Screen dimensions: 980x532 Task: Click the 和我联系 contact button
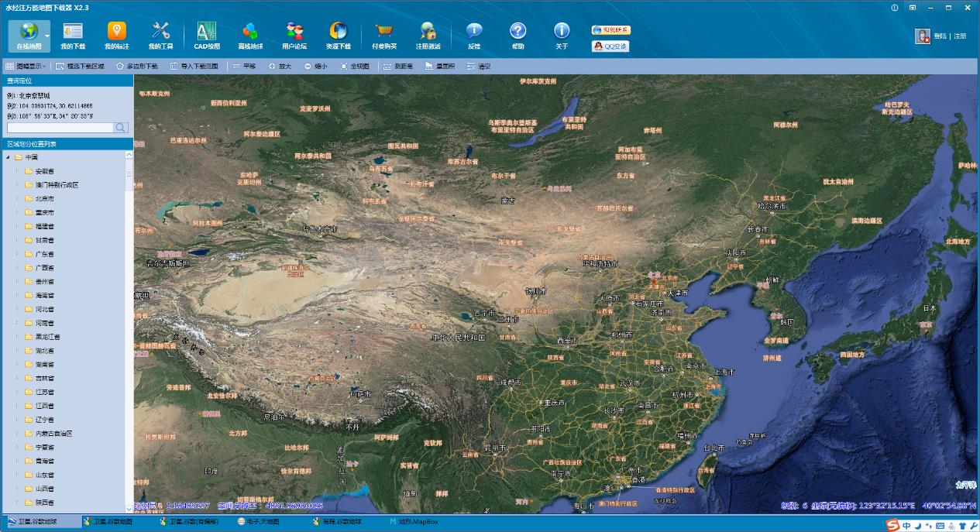click(610, 30)
